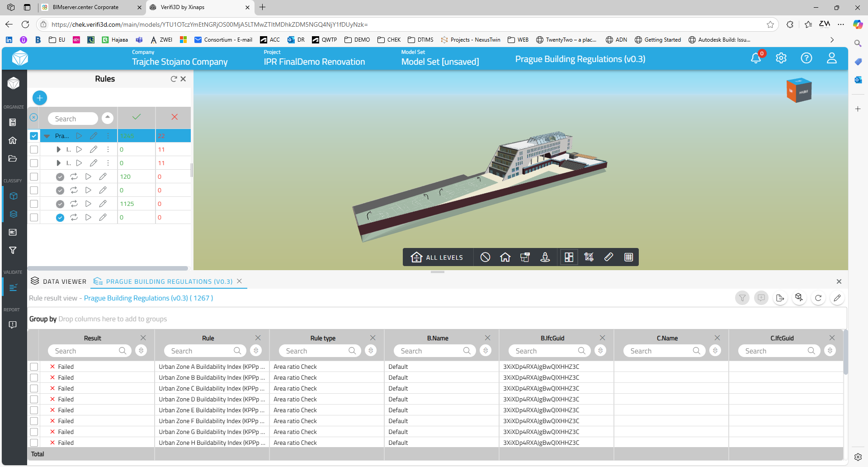Open notifications bell in the header
Image resolution: width=868 pixels, height=467 pixels.
pos(755,58)
